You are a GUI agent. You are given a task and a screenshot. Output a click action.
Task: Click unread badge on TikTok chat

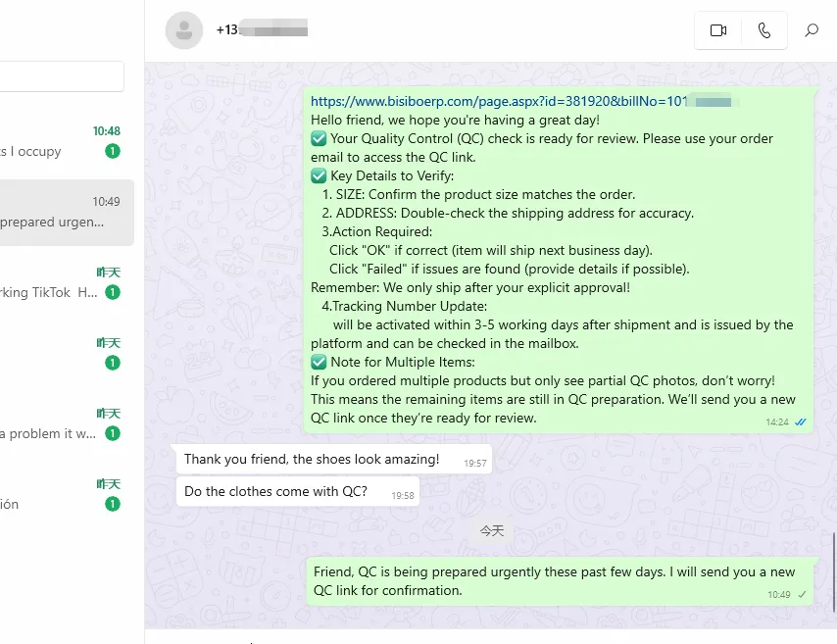113,292
